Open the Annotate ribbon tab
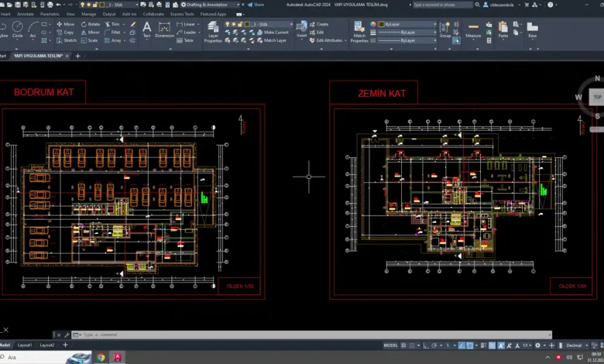The width and height of the screenshot is (604, 364). (26, 14)
